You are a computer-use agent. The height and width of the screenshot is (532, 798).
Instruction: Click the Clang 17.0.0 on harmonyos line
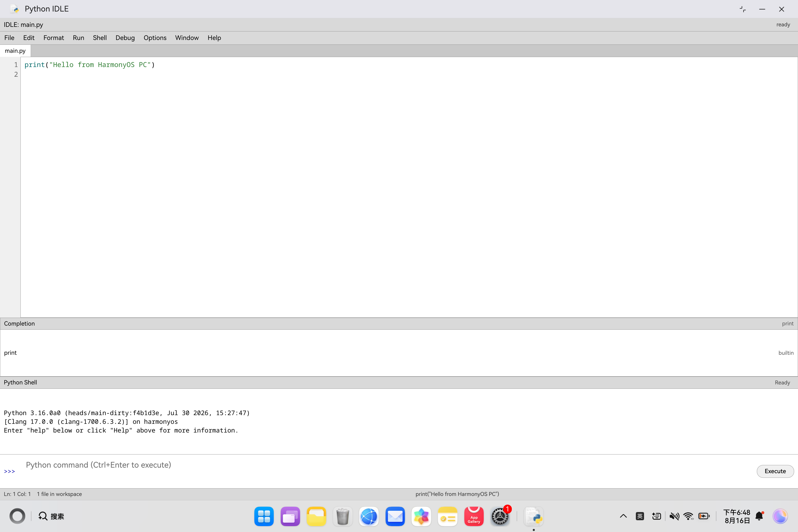point(91,422)
